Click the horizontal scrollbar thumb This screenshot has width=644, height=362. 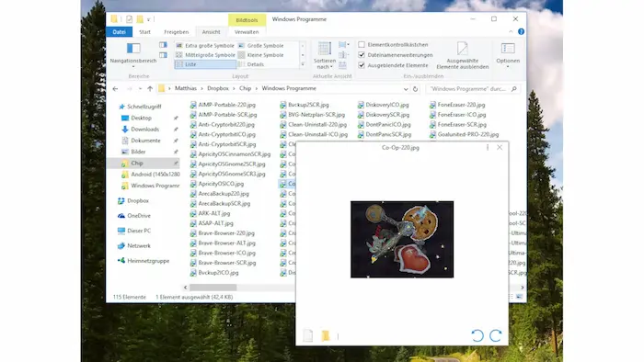[213, 288]
